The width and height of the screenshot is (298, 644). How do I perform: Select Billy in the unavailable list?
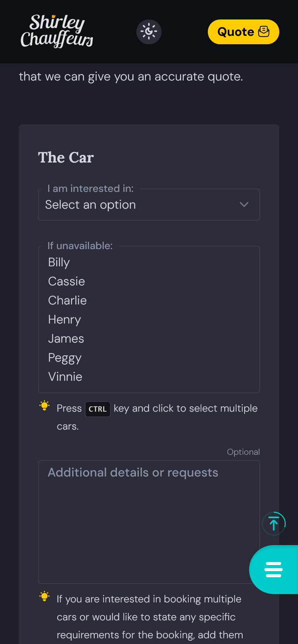pyautogui.click(x=59, y=262)
